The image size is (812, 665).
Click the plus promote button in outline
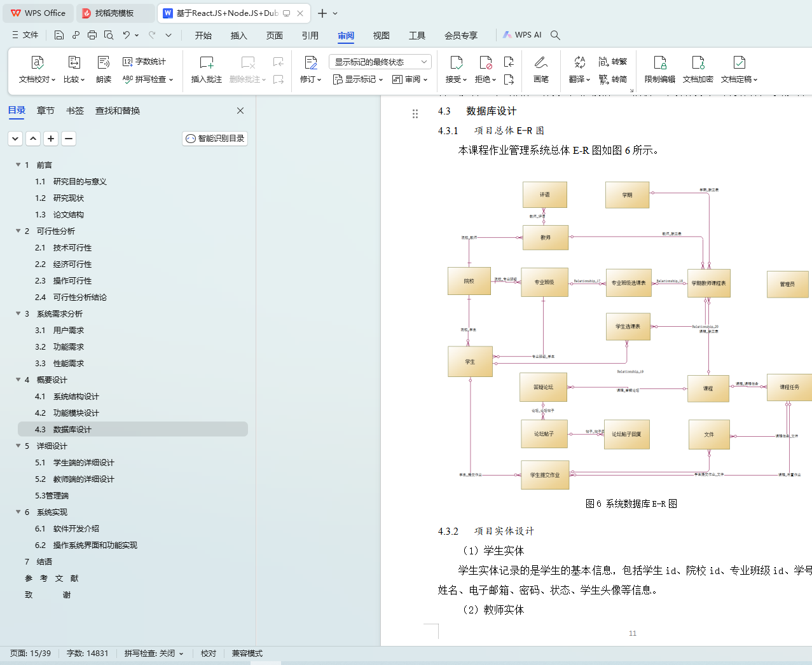(x=51, y=139)
